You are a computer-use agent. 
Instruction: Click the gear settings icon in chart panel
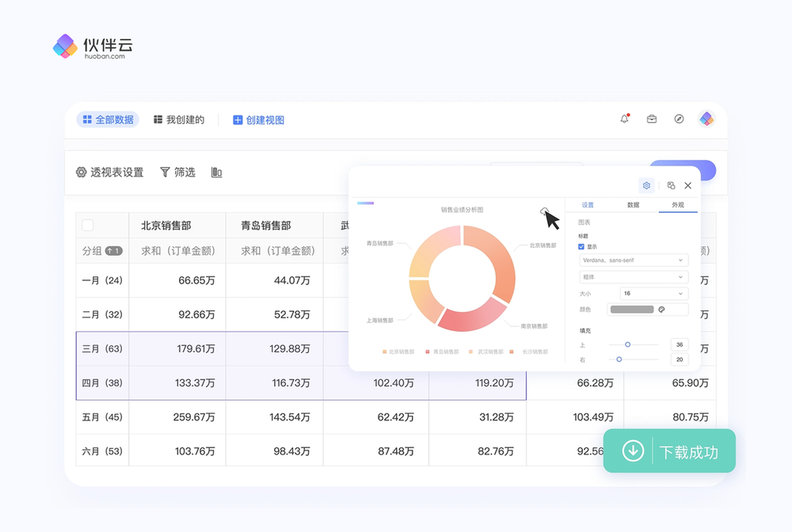[646, 185]
